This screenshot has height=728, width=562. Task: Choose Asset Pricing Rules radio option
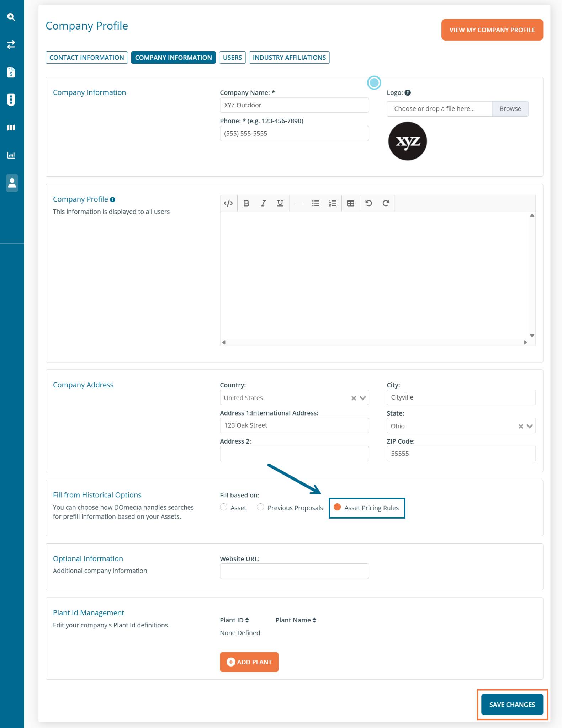tap(338, 507)
